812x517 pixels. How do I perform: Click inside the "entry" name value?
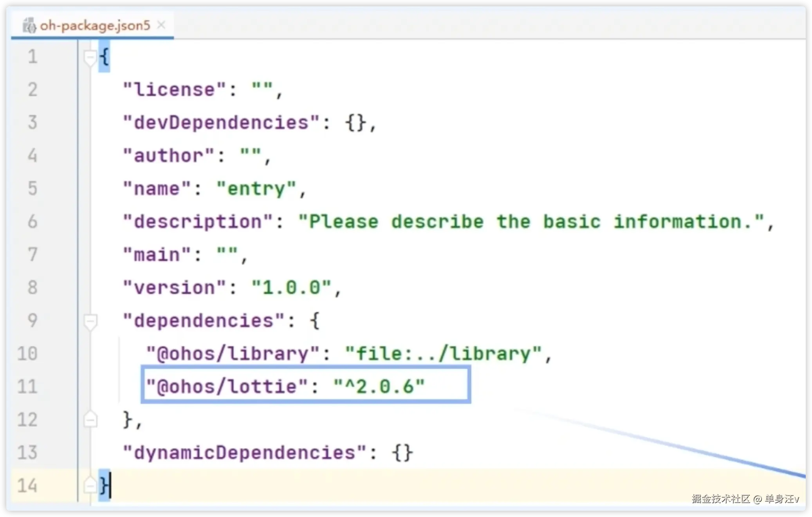click(x=256, y=189)
